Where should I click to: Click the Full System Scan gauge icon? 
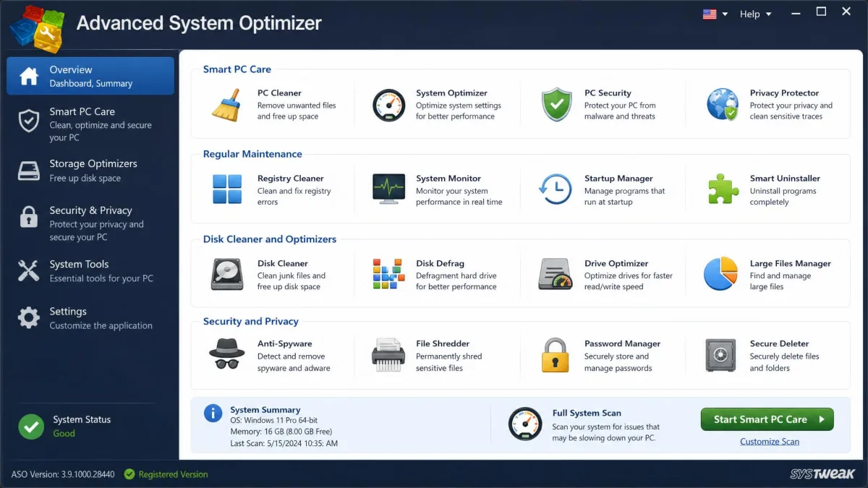coord(525,424)
